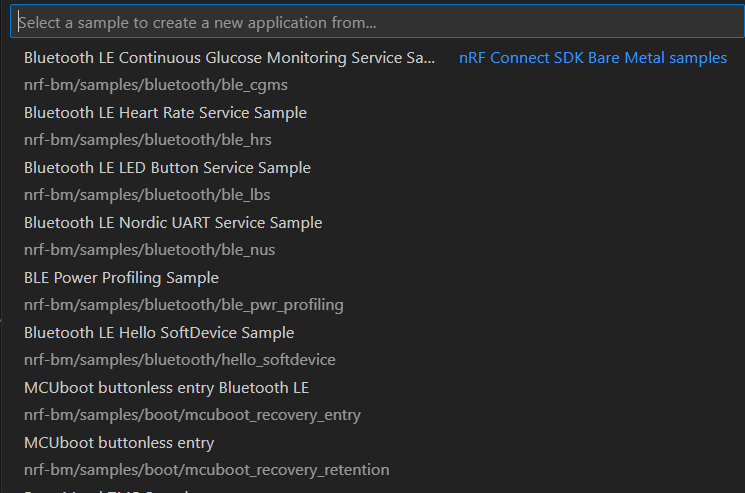
Task: Click the ble_pwr_profiling sample path
Action: click(183, 305)
